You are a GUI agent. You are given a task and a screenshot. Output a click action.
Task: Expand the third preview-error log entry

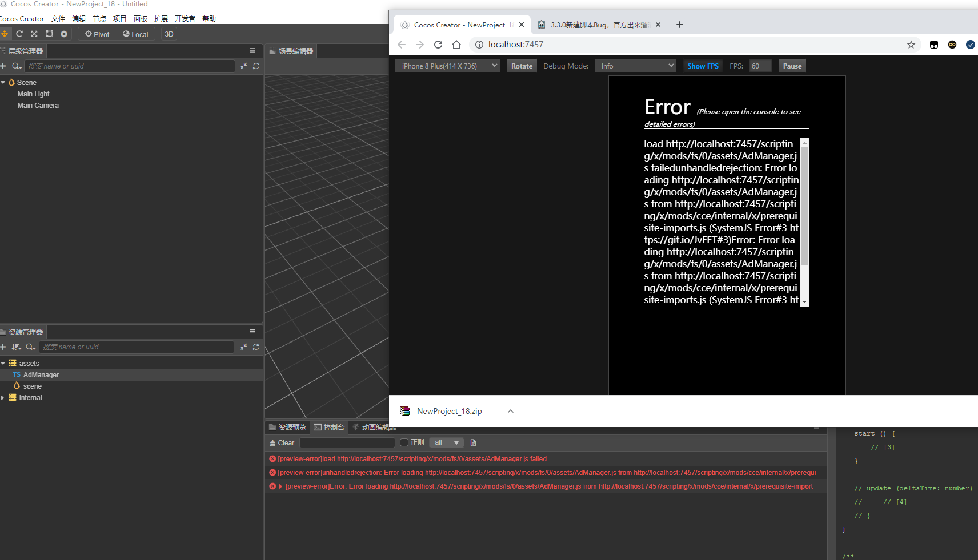(280, 486)
